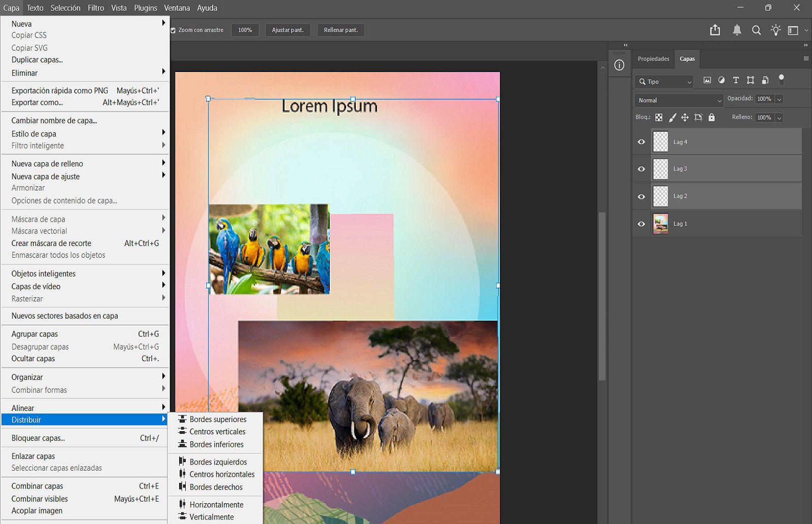The height and width of the screenshot is (524, 812).
Task: Hide the Lag 2 layer eye icon
Action: click(x=641, y=196)
